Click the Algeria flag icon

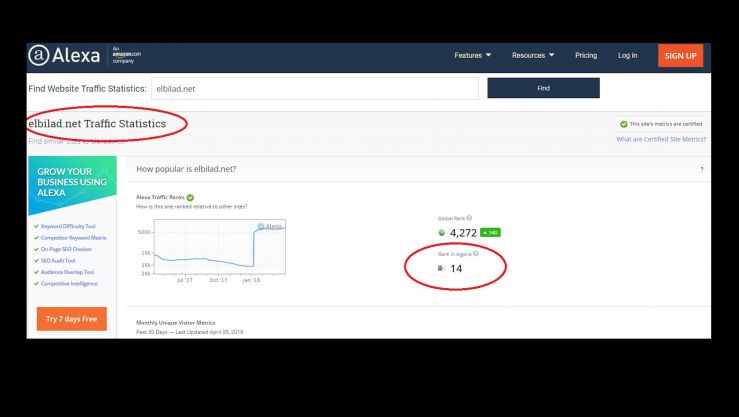442,268
